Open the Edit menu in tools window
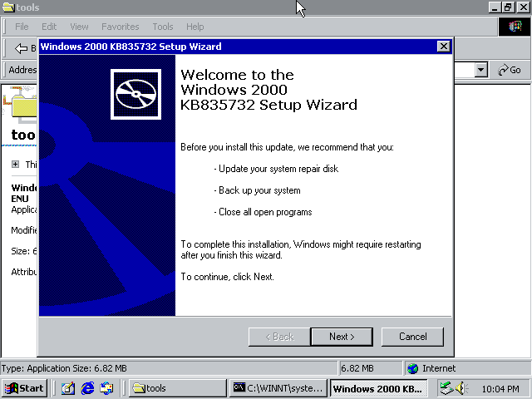The image size is (532, 399). tap(49, 27)
